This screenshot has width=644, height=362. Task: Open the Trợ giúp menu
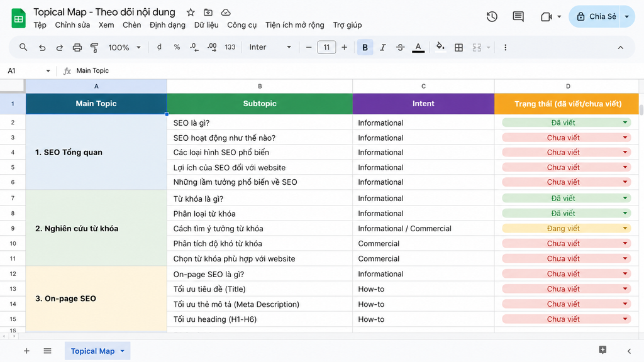pyautogui.click(x=347, y=25)
